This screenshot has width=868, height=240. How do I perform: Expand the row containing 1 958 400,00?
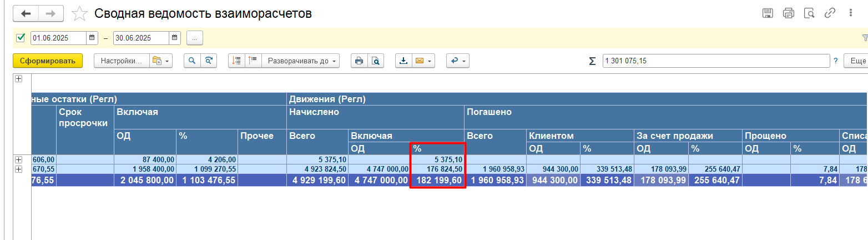[x=18, y=169]
